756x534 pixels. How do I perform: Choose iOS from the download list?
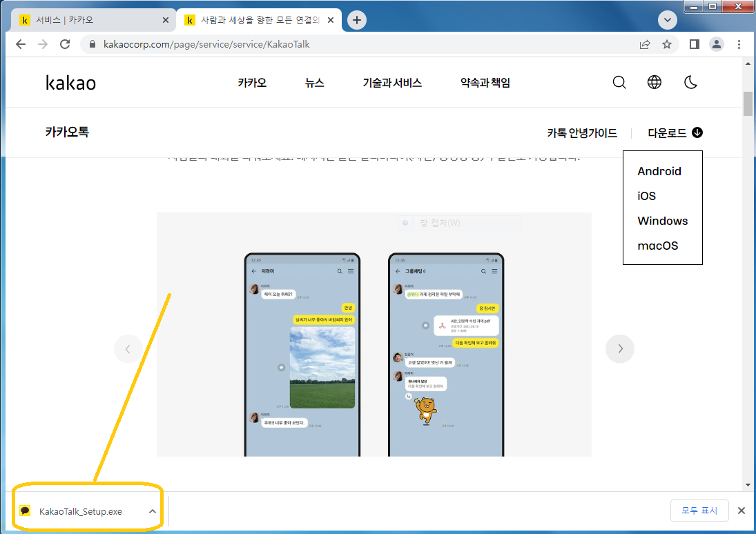point(646,196)
